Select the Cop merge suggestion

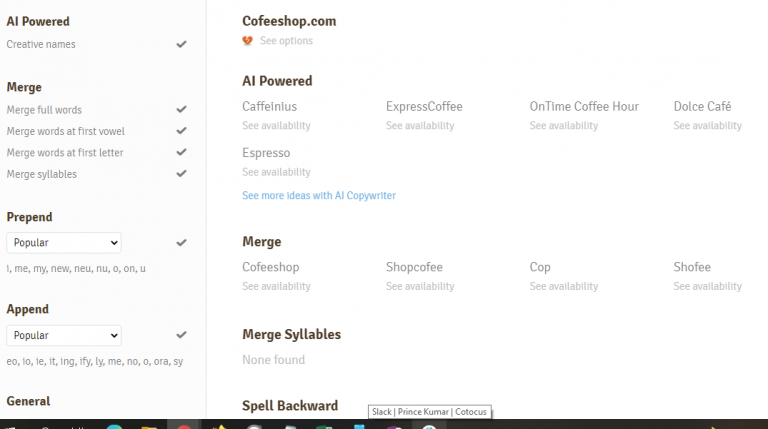tap(540, 267)
